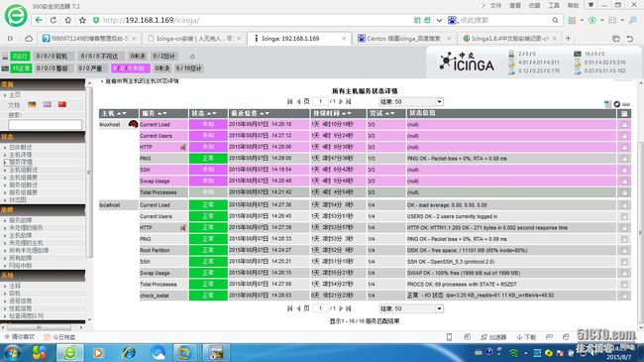The image size is (644, 362).
Task: Click the browser search box
Action: tap(504, 20)
